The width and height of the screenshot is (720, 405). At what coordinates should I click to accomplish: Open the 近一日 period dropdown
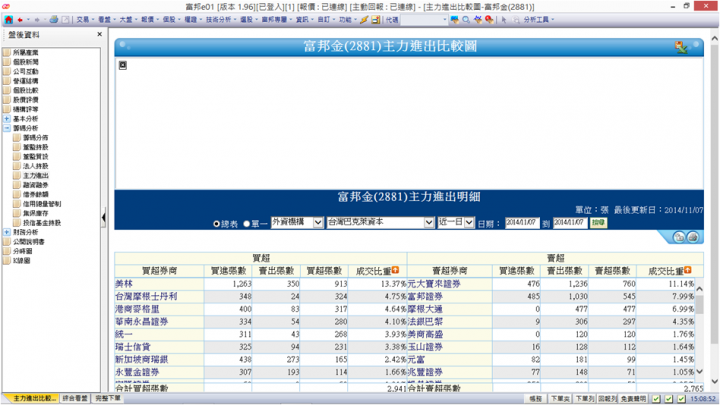pyautogui.click(x=456, y=222)
